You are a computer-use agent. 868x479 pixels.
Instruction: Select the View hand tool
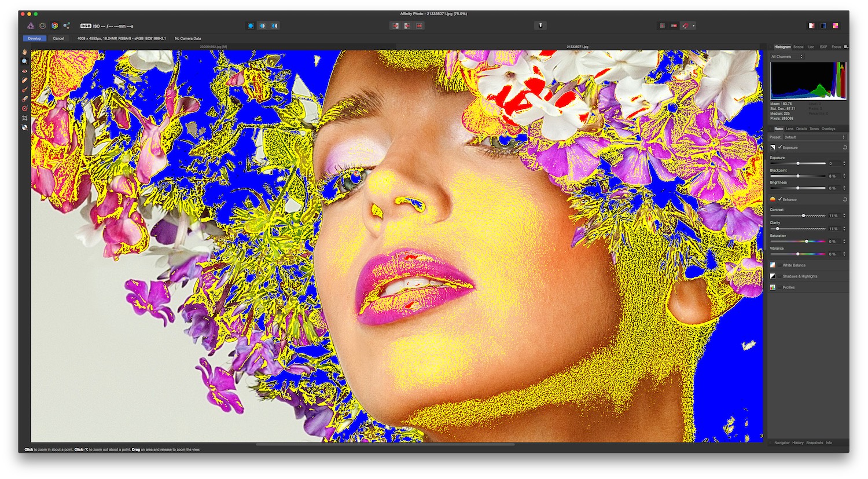pyautogui.click(x=25, y=53)
